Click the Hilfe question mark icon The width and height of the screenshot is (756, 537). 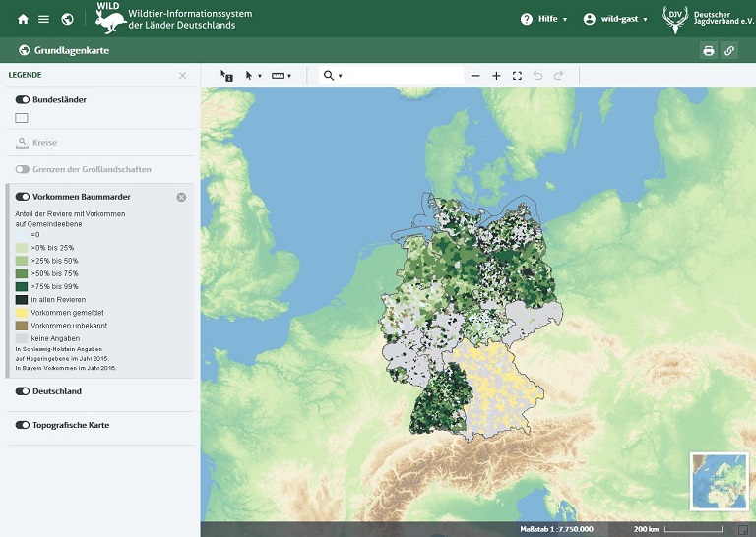527,19
